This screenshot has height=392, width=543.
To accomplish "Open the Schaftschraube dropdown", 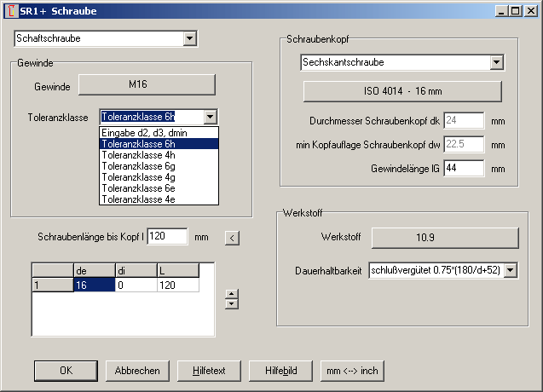I will (190, 38).
